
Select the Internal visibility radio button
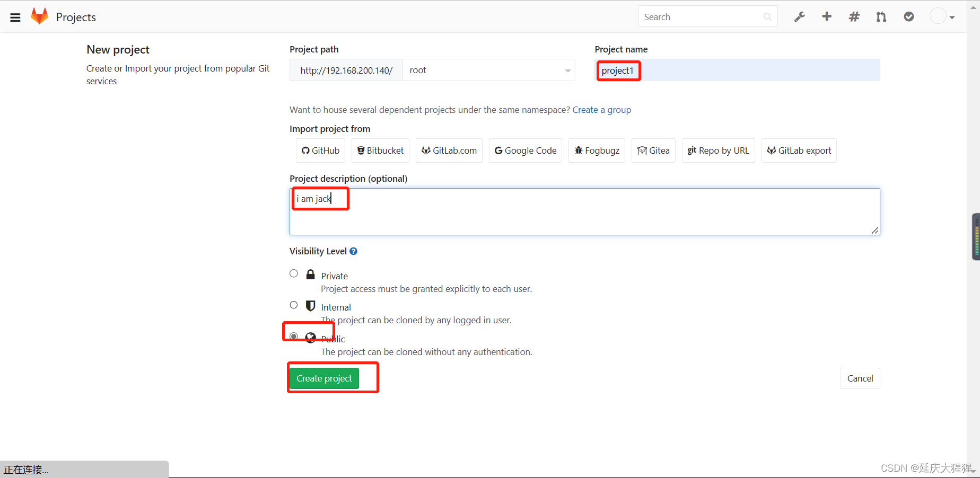coord(294,305)
